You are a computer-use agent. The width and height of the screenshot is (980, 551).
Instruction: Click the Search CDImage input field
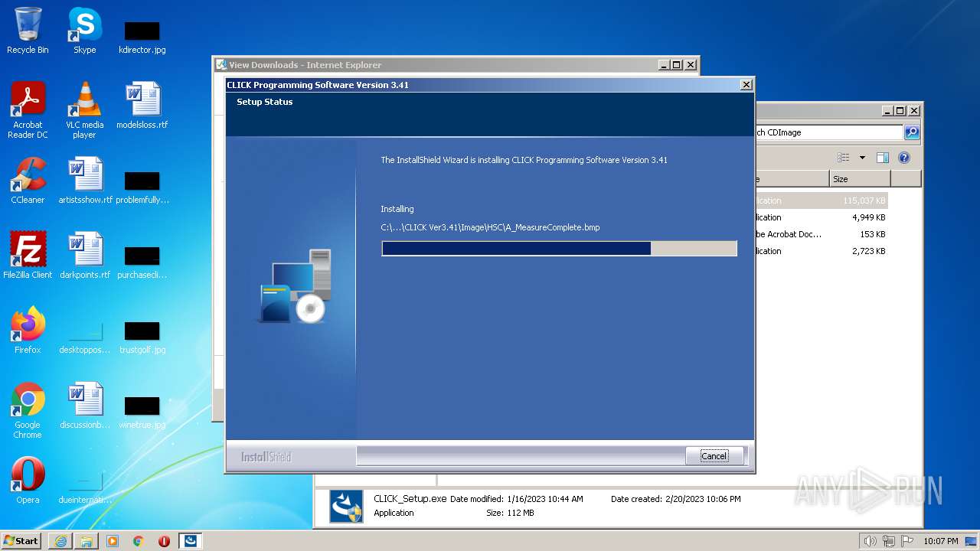click(829, 132)
